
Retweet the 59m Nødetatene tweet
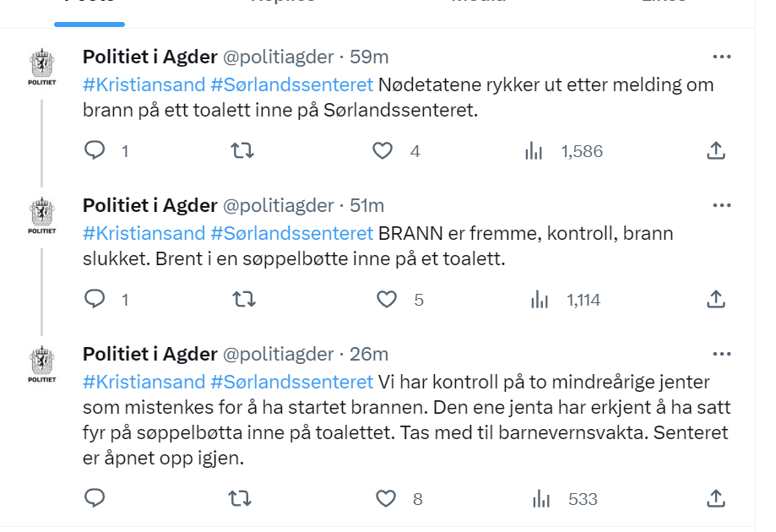pyautogui.click(x=242, y=150)
